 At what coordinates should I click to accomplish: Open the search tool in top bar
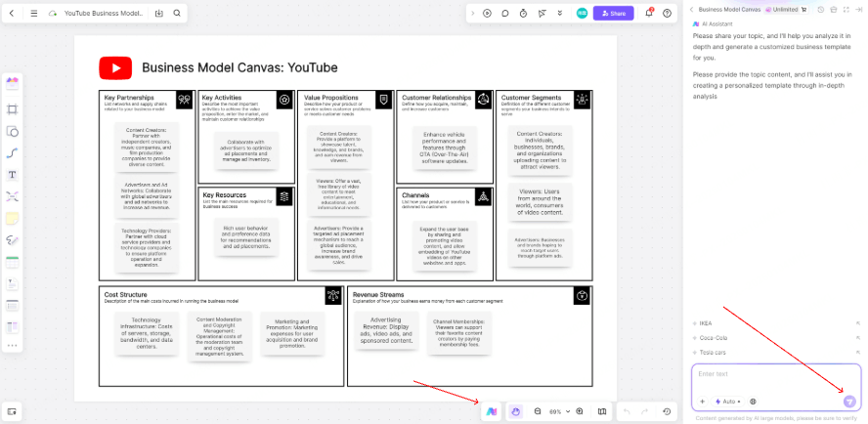pos(177,14)
